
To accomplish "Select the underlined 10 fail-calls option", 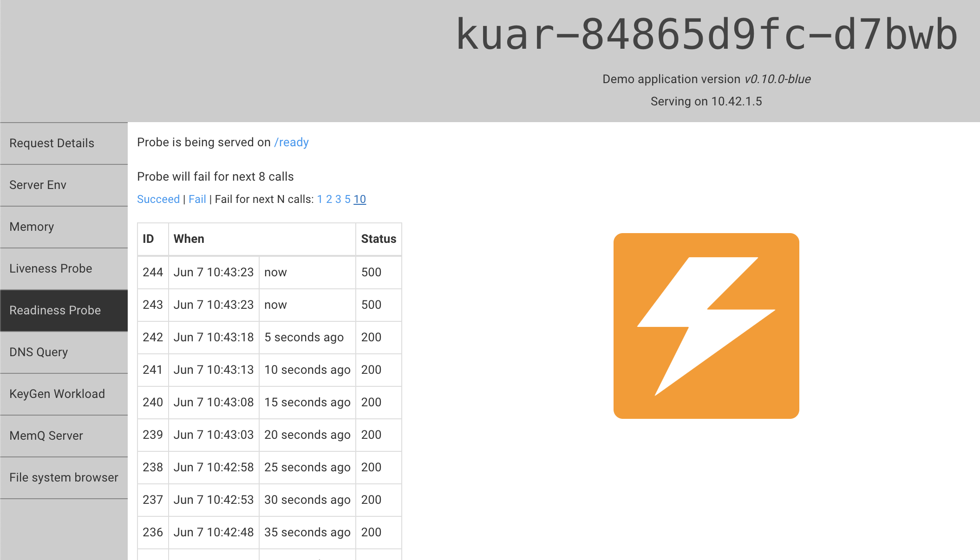I will coord(359,199).
